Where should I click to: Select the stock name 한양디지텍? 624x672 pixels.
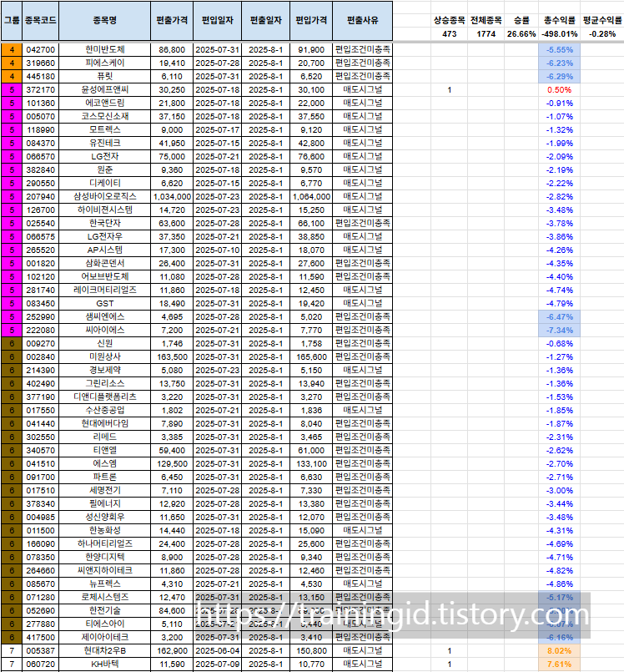click(104, 557)
